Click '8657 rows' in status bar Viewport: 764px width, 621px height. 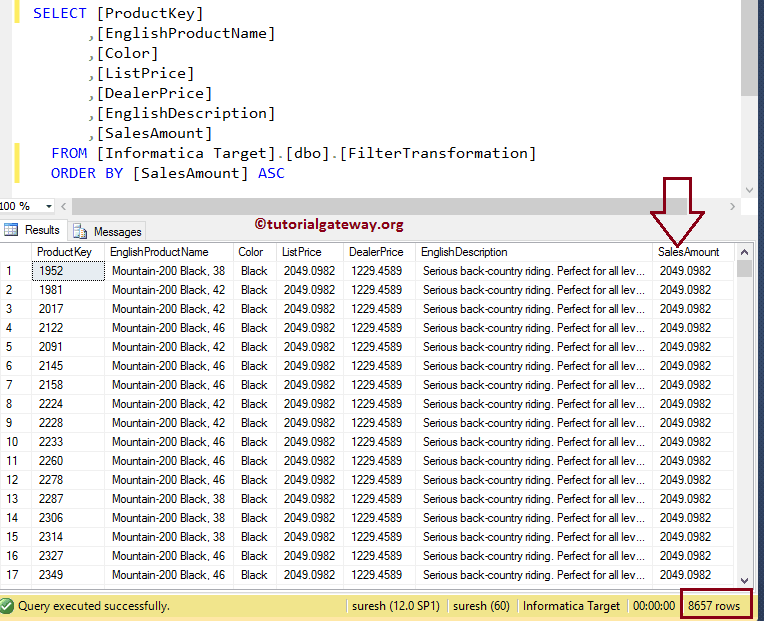pyautogui.click(x=714, y=606)
